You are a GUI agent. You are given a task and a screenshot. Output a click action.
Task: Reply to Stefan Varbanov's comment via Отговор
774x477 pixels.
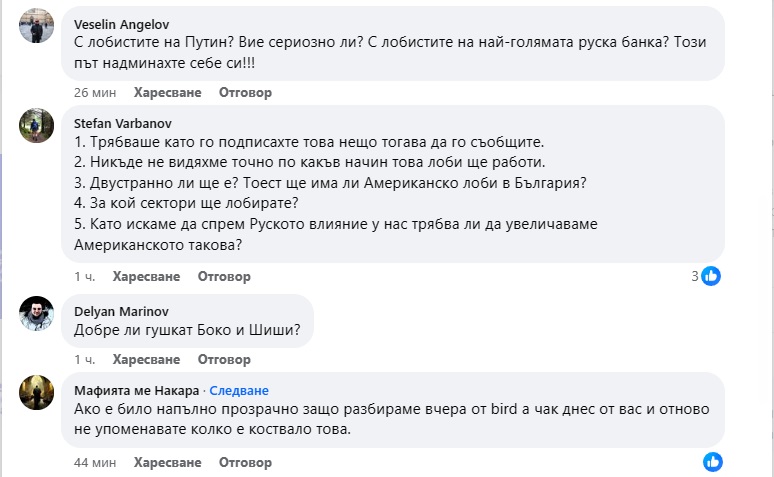(x=224, y=276)
